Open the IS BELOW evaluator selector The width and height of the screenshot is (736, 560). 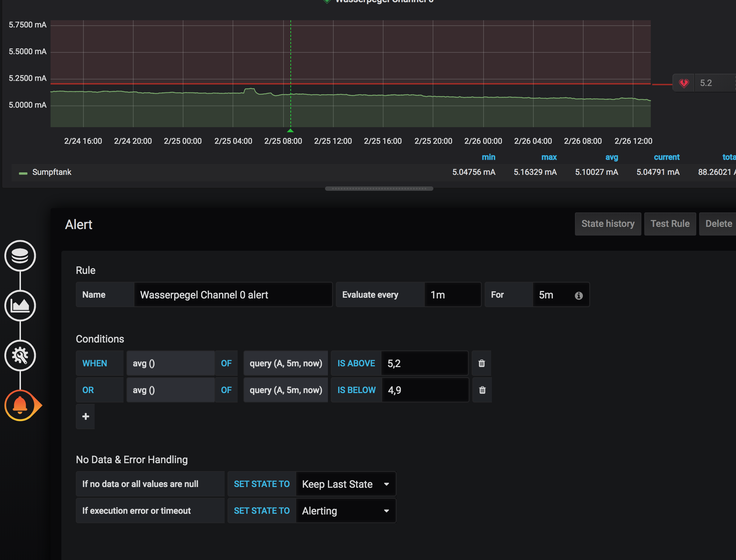coord(356,390)
